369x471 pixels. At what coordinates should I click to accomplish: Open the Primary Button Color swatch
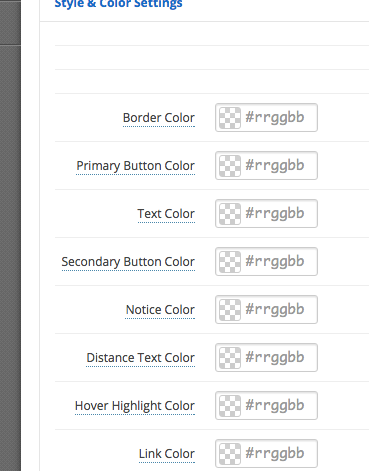tap(230, 166)
